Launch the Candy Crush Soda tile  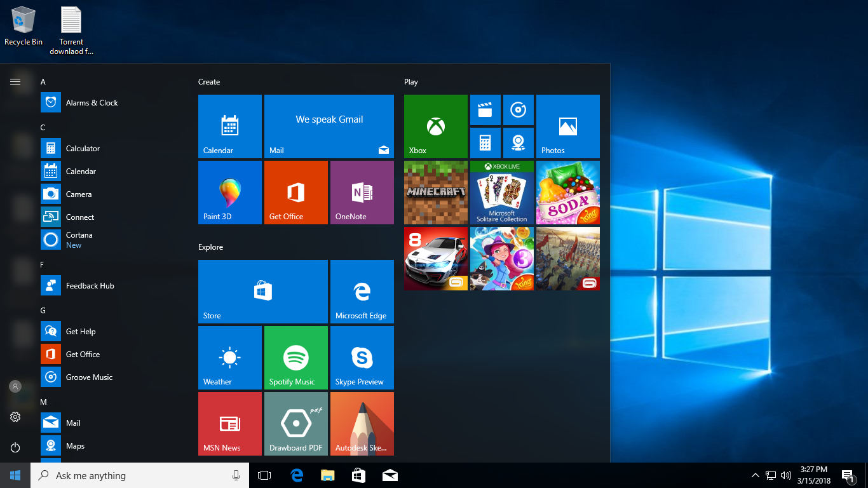(568, 193)
